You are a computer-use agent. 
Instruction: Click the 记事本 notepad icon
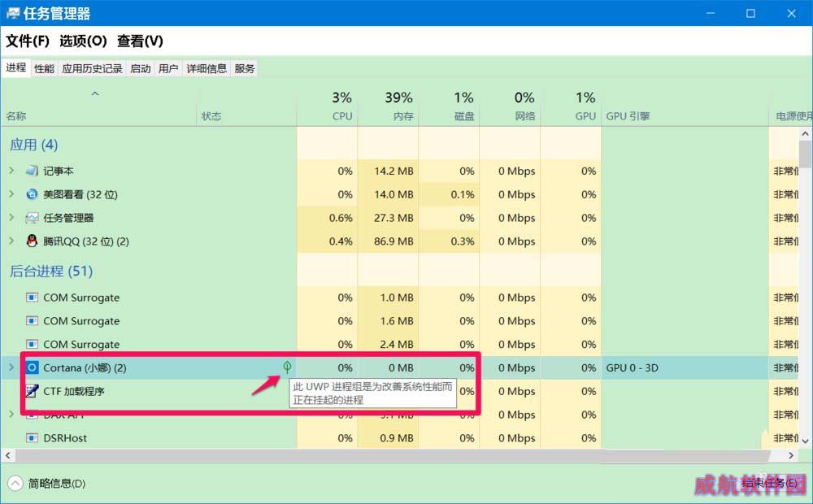coord(33,171)
